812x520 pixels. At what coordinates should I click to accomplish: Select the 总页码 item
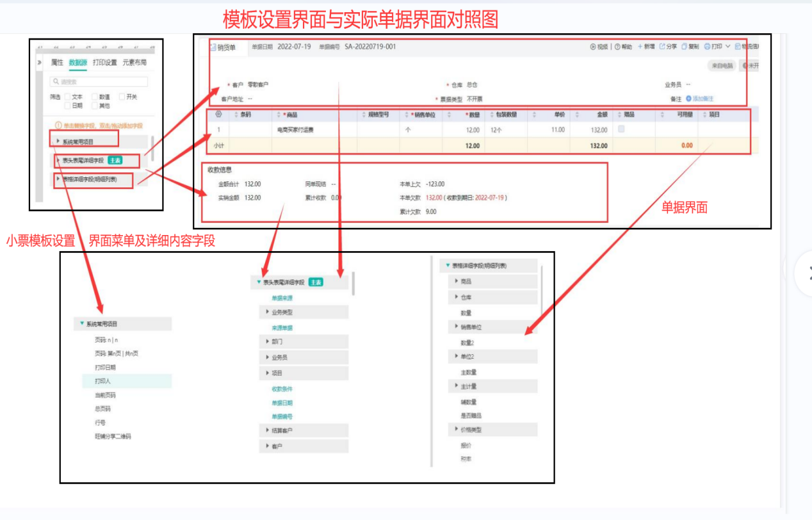coord(102,409)
